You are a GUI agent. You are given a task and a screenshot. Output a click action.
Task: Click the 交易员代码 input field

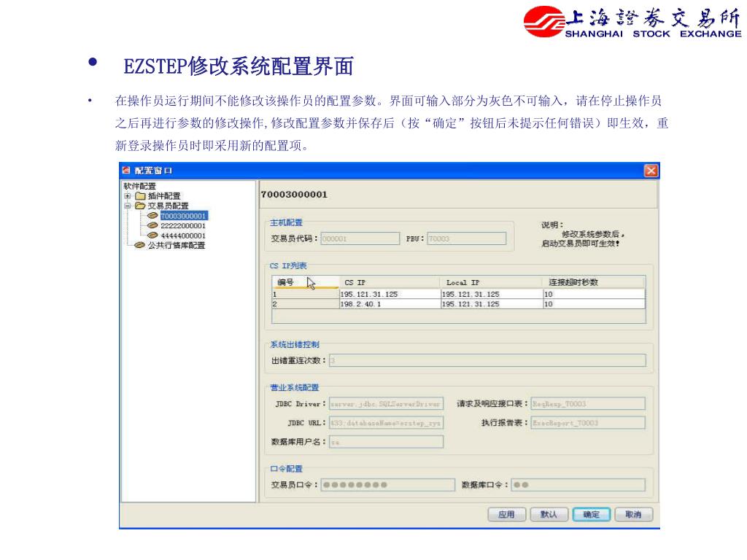point(360,238)
